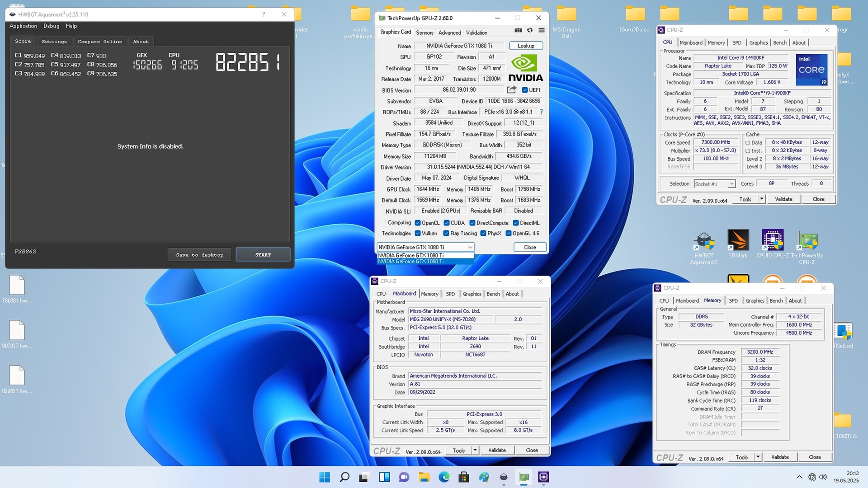This screenshot has width=868, height=488.
Task: Open MSI Dragon Ball folder
Action: click(566, 23)
